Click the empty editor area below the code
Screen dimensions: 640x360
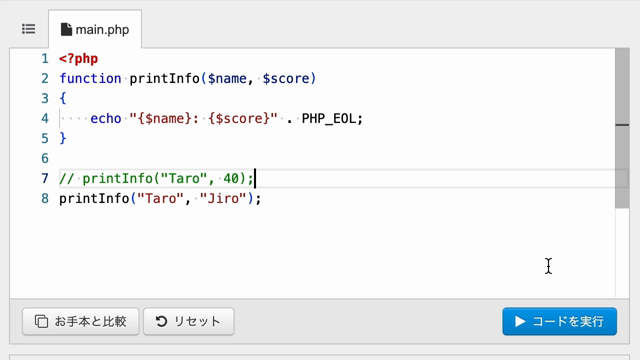[x=310, y=253]
